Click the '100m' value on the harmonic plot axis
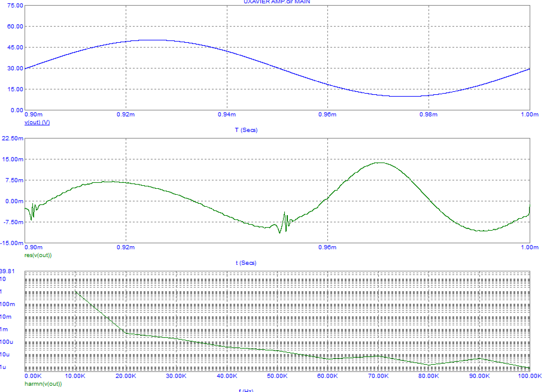 coord(7,304)
